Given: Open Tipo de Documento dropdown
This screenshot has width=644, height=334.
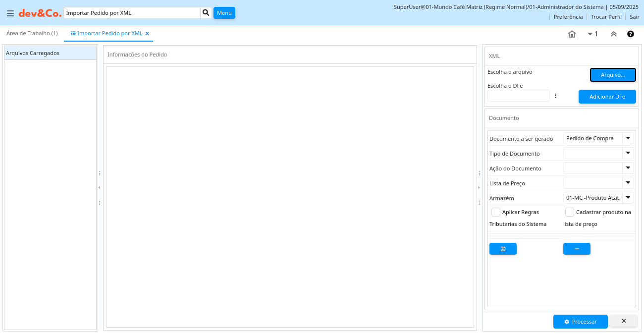Looking at the screenshot, I should coord(628,153).
